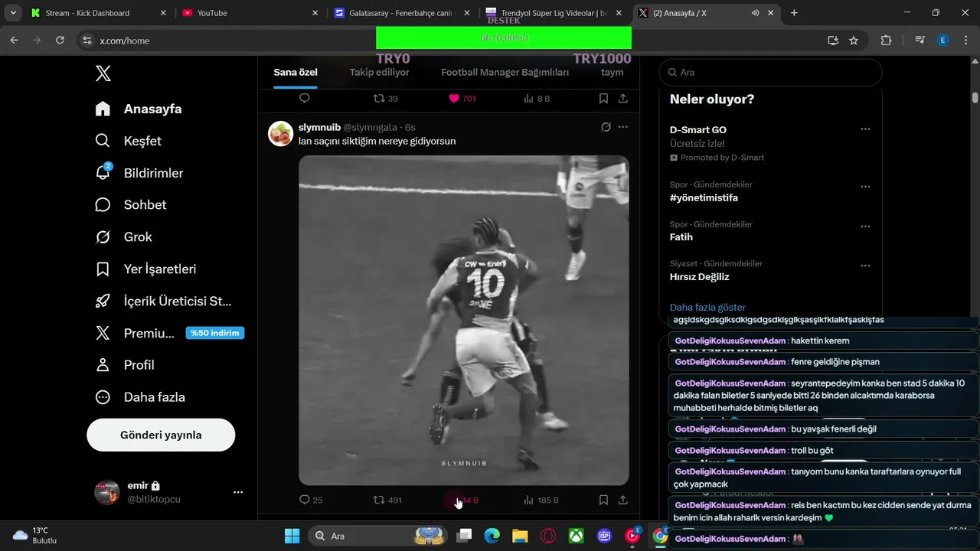Go to Anasayfa in the sidebar
This screenshot has height=551, width=980.
[x=139, y=109]
